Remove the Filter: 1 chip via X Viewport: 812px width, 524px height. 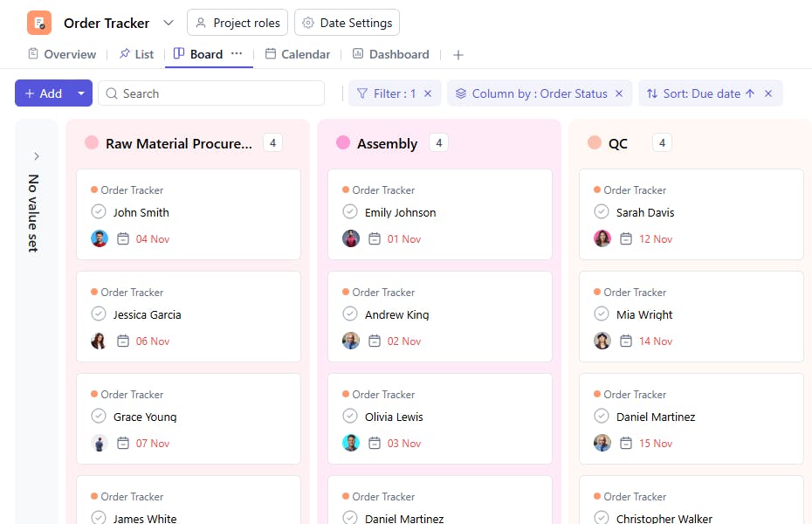[x=428, y=93]
